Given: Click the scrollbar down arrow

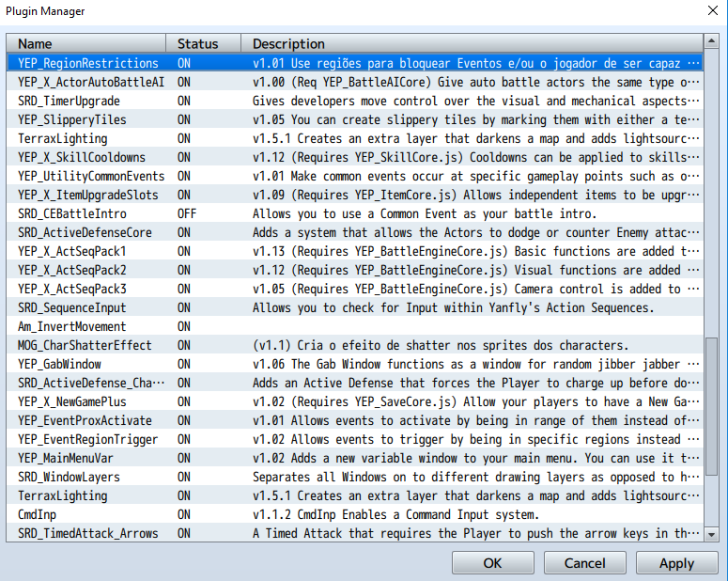Looking at the screenshot, I should [711, 535].
